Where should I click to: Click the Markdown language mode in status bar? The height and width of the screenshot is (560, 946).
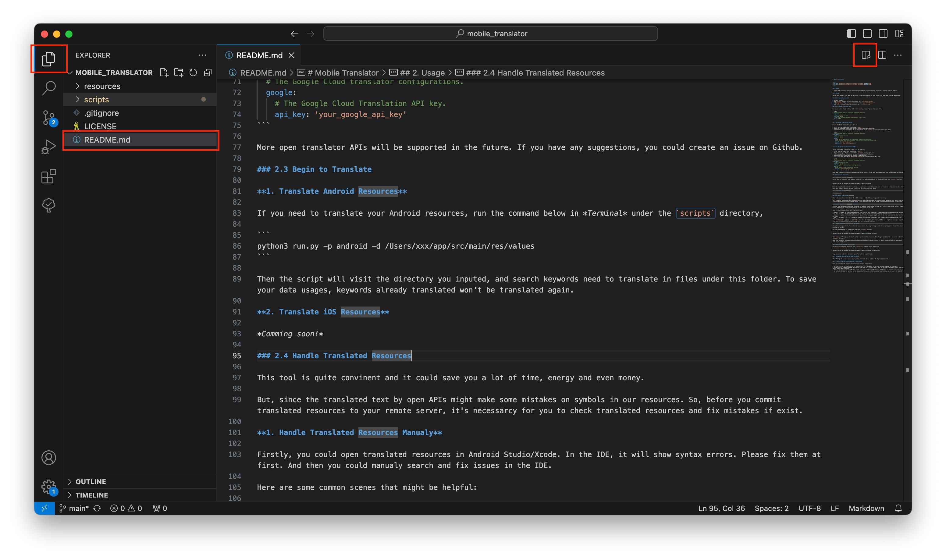point(866,508)
